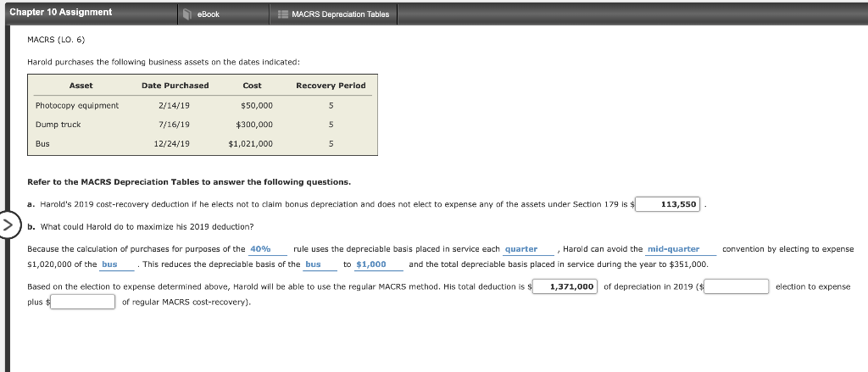Image resolution: width=868 pixels, height=372 pixels.
Task: Click the $50,000 cost cell
Action: coord(257,105)
